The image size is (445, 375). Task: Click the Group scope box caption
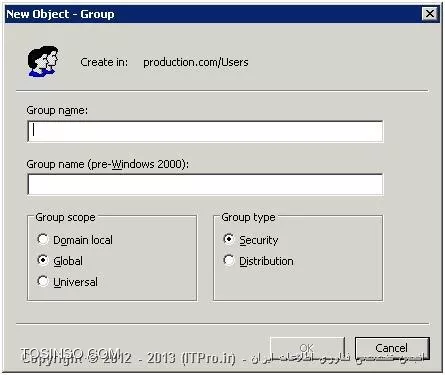click(x=65, y=217)
